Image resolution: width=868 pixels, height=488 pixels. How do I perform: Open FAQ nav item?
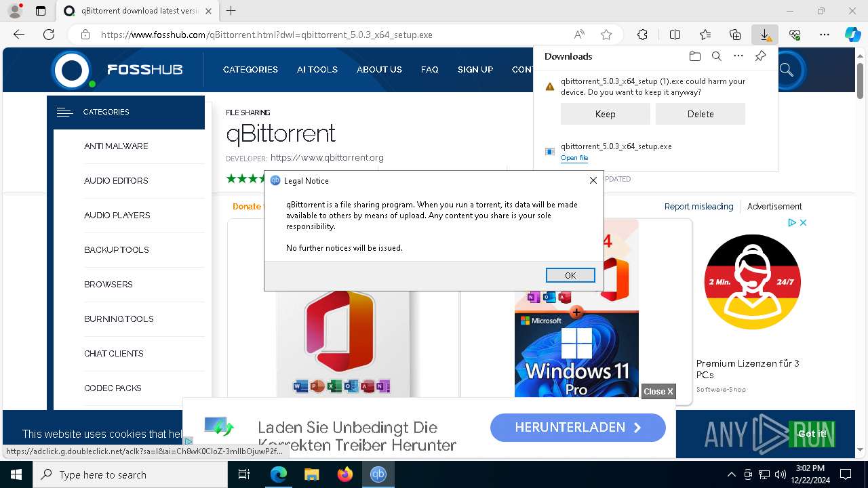click(429, 69)
